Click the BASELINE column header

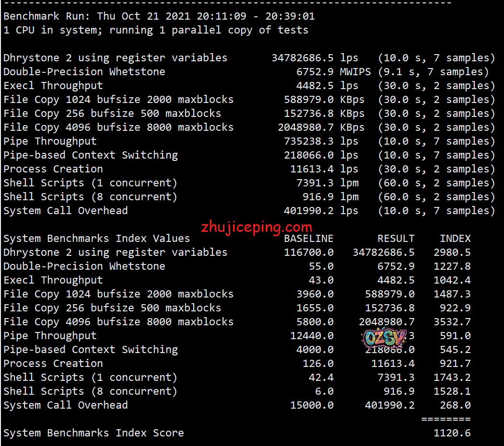tap(308, 239)
